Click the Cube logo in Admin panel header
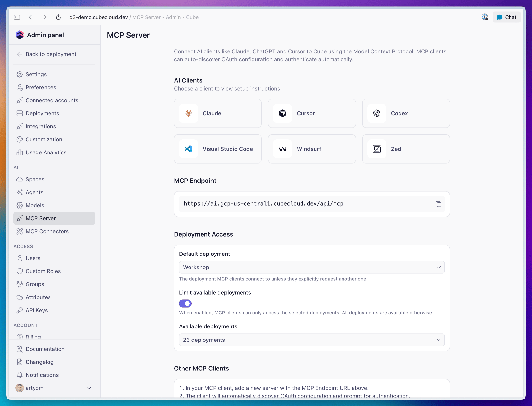 20,35
